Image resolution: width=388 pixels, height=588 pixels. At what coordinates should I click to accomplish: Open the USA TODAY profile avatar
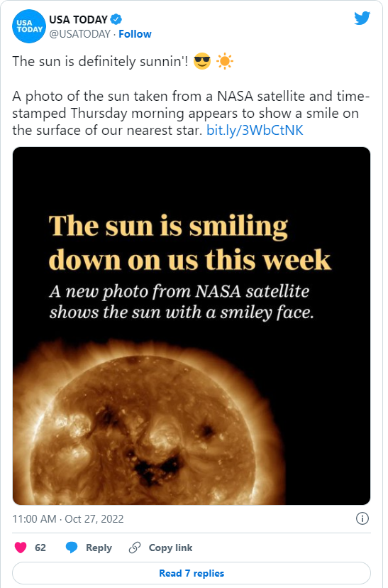click(29, 26)
